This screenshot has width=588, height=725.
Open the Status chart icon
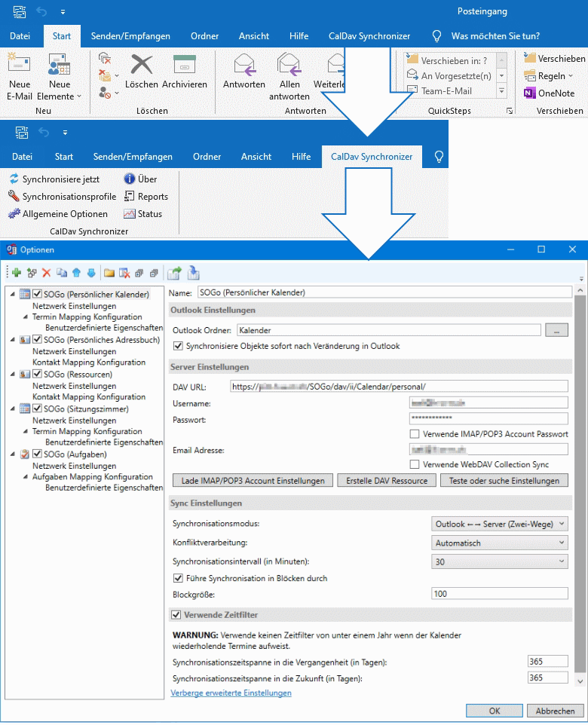129,213
